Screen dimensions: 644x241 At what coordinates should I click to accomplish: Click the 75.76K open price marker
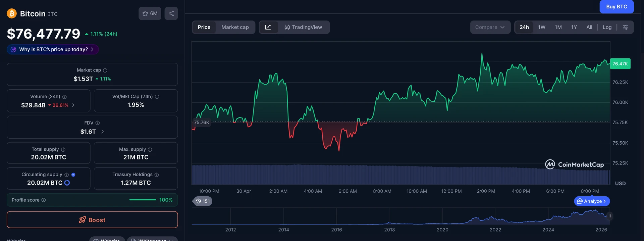pyautogui.click(x=202, y=123)
